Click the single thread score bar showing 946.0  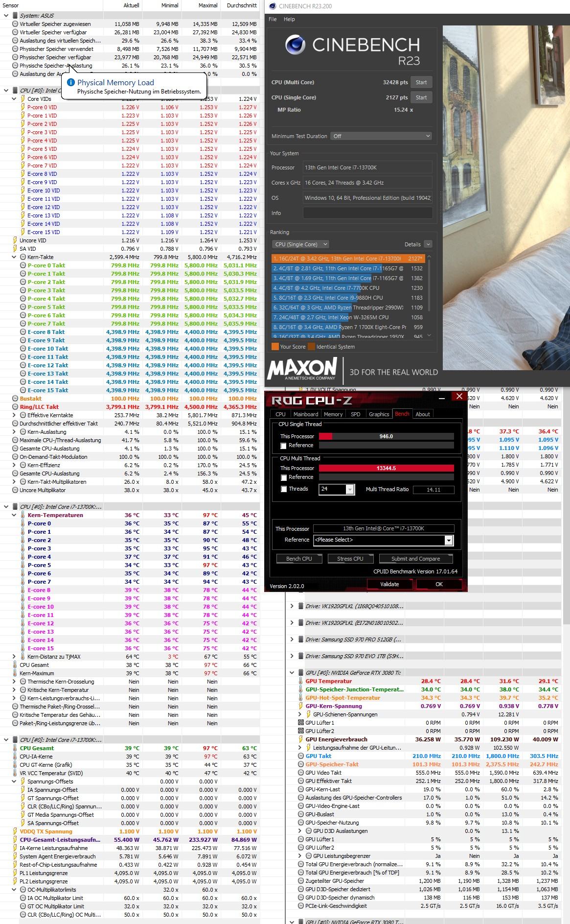387,436
